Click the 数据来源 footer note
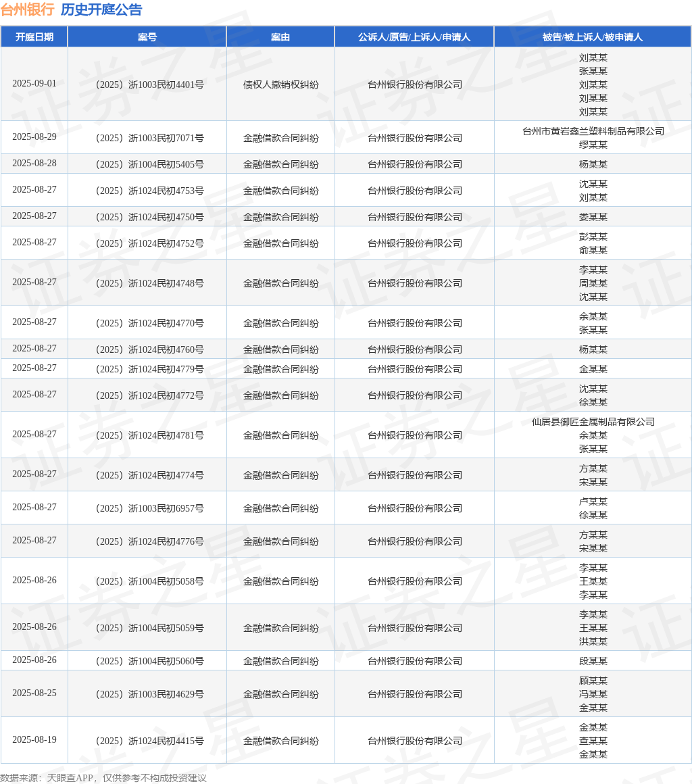 pos(103,778)
